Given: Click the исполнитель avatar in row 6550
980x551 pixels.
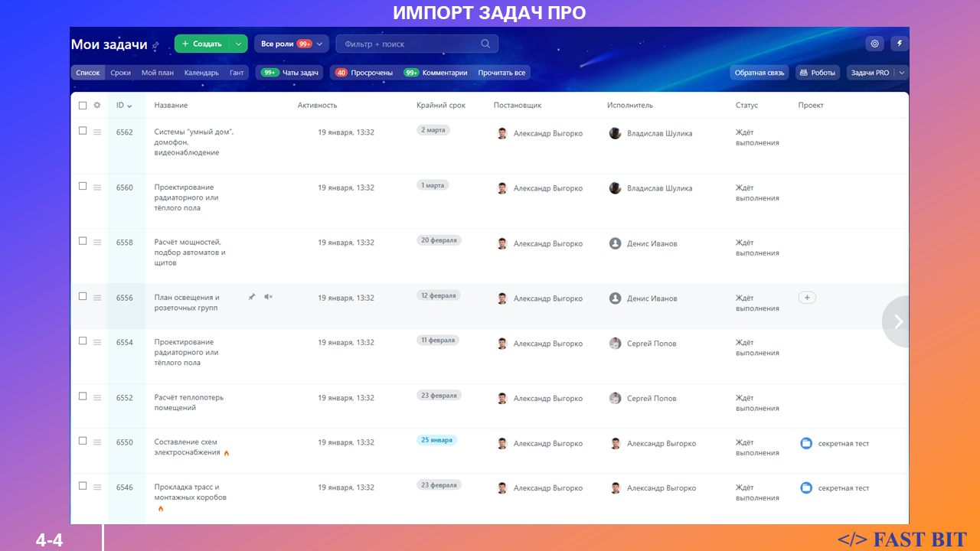Looking at the screenshot, I should [615, 444].
